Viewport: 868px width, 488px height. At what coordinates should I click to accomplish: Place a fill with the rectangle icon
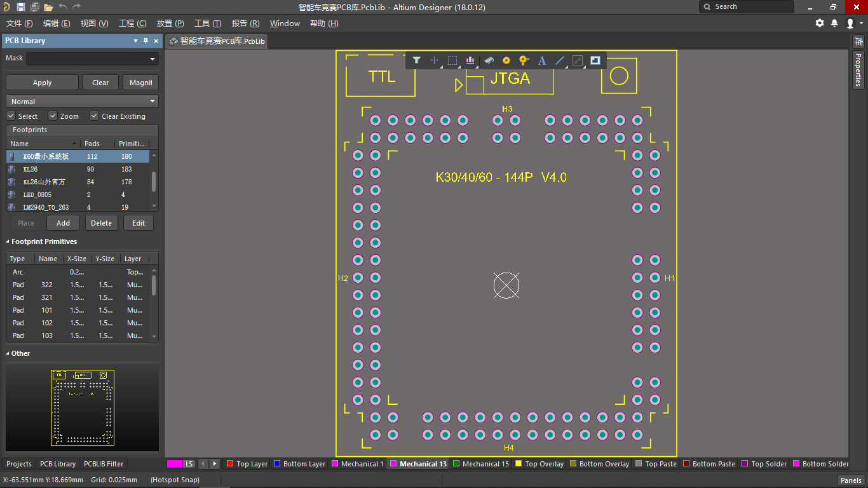(595, 60)
